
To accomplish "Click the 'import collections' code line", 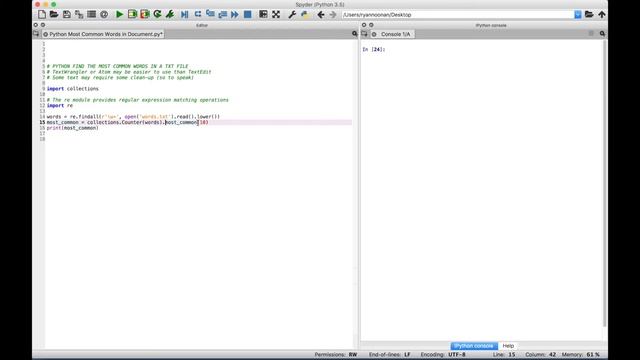I will (x=73, y=89).
